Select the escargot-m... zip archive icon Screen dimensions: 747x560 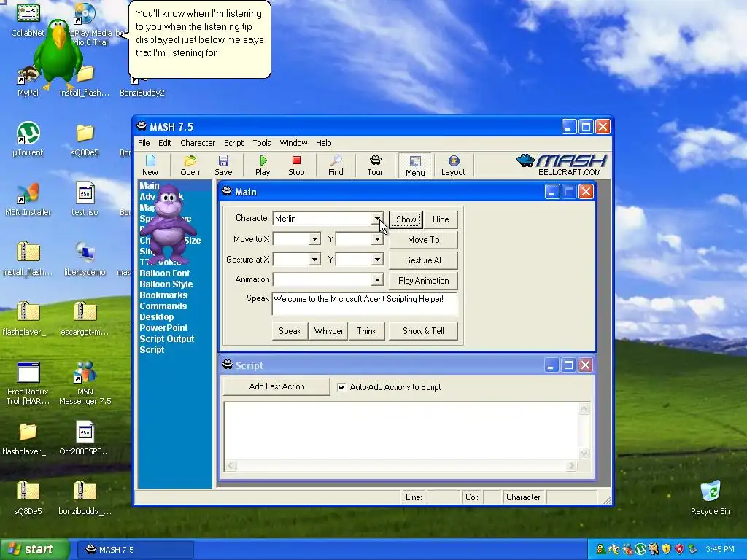pos(85,319)
